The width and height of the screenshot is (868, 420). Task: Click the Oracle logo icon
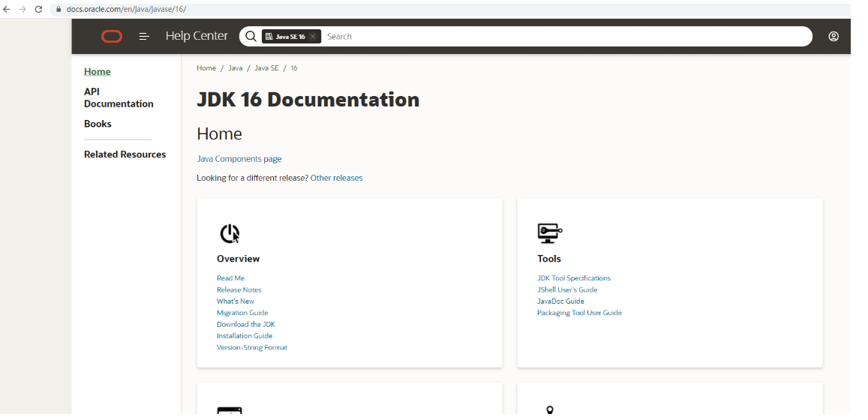click(112, 37)
